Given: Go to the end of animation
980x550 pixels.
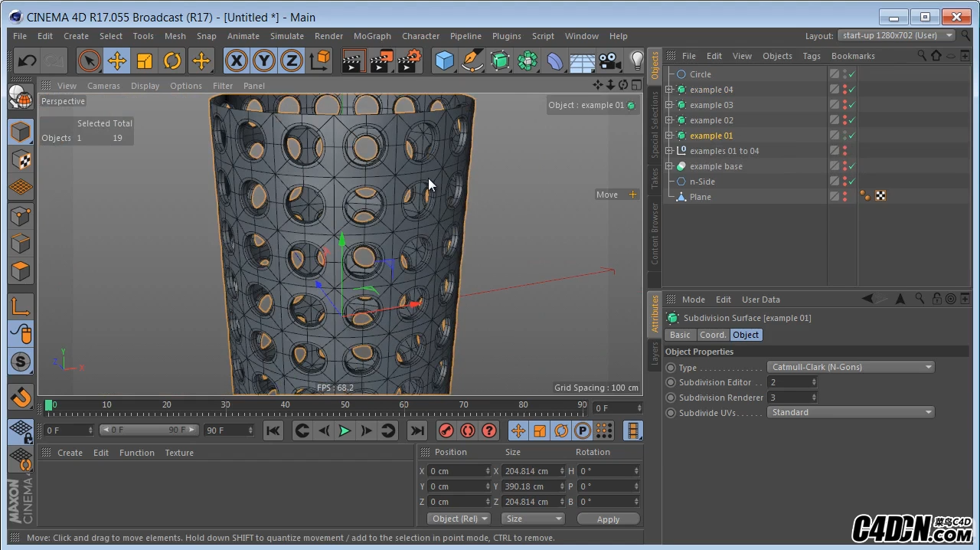Looking at the screenshot, I should (x=417, y=431).
